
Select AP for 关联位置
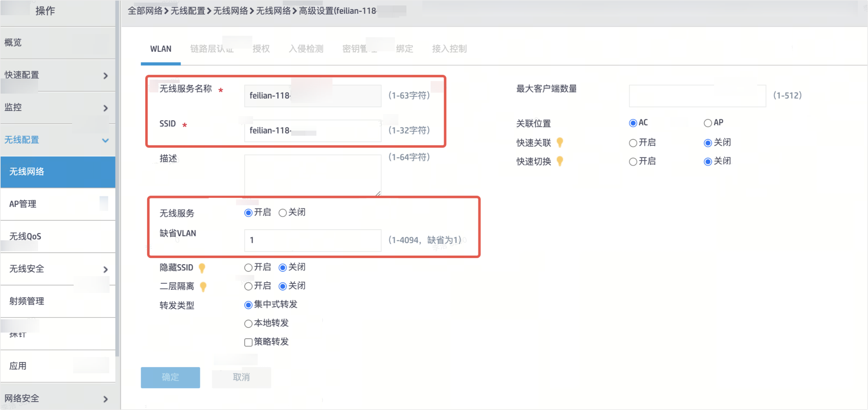tap(708, 123)
